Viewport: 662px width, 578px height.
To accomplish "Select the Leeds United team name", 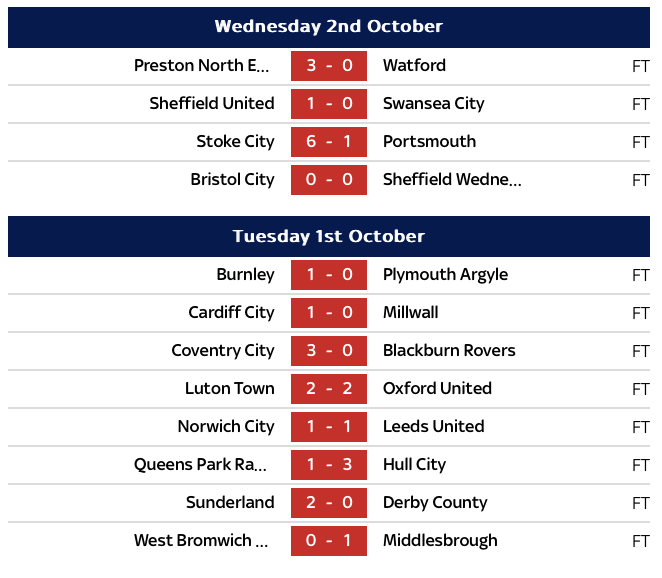I will [x=433, y=427].
